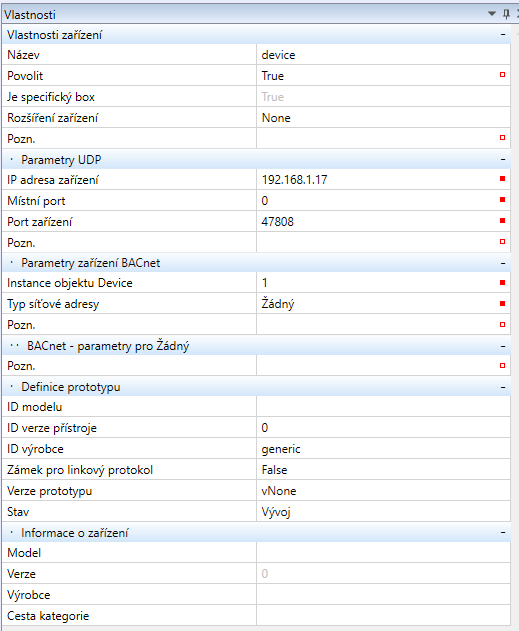Open the Typ síťové adresy Žádný value
Screen dimensions: 519x631
(x=383, y=303)
